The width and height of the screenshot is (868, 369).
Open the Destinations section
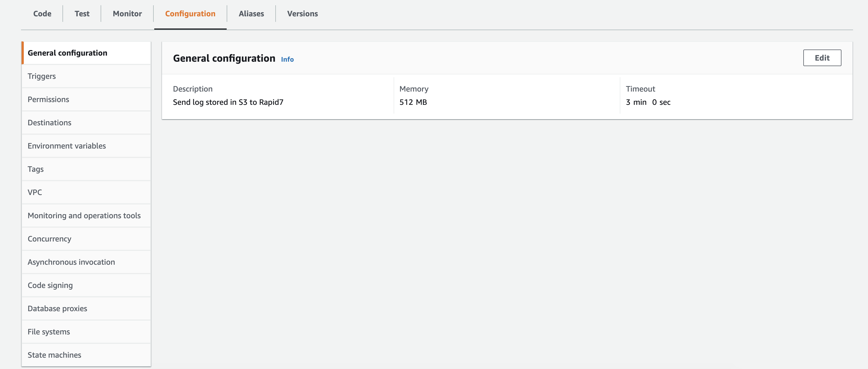49,123
